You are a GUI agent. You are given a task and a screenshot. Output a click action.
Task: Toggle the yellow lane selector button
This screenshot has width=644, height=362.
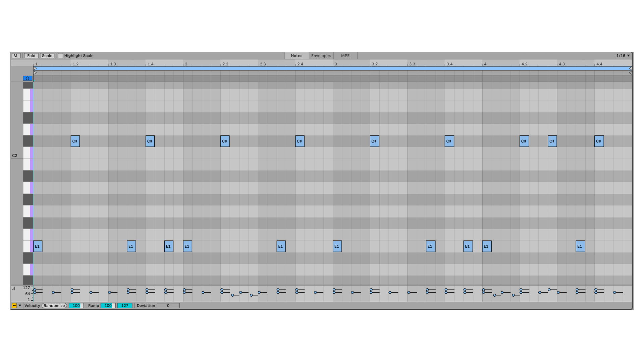click(14, 306)
